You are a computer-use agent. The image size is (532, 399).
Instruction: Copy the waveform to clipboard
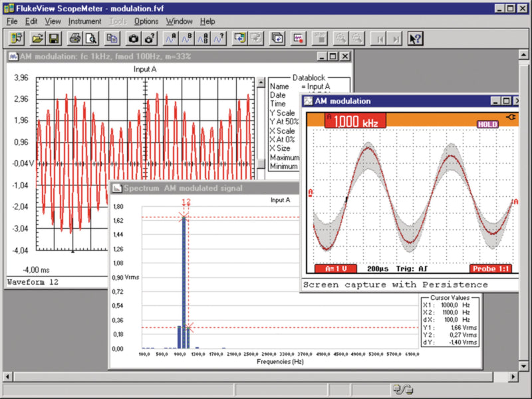coord(110,38)
